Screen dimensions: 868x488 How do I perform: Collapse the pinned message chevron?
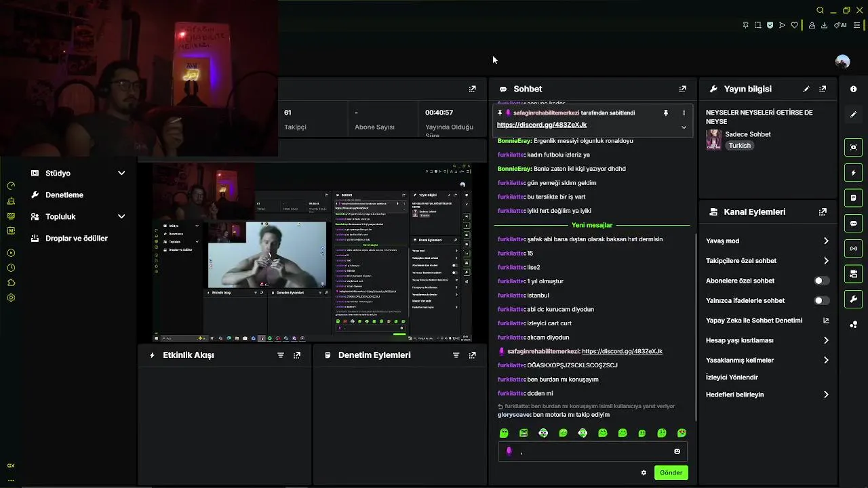[x=684, y=127]
